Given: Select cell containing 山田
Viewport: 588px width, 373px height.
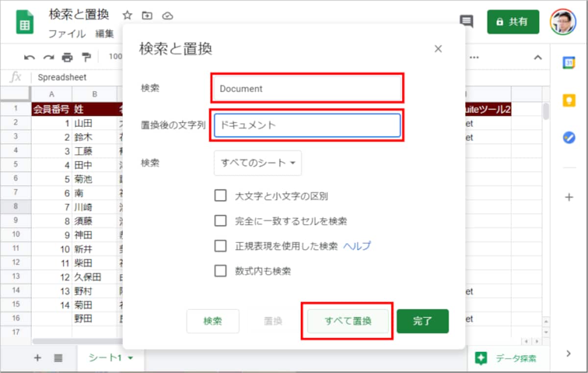Looking at the screenshot, I should click(95, 124).
